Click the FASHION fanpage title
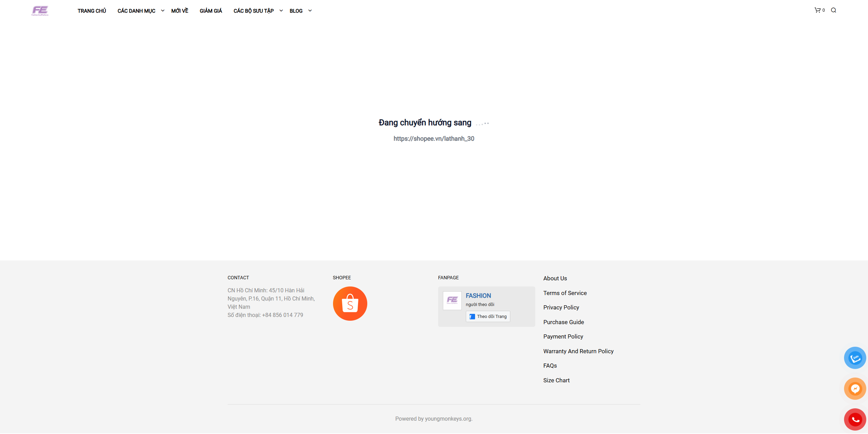 478,296
